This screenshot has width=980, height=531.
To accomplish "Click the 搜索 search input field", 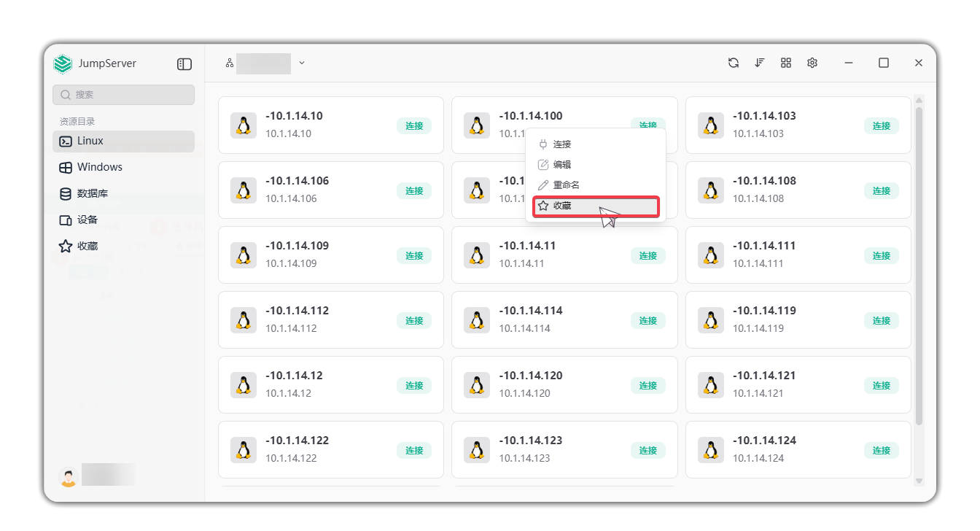I will [x=123, y=95].
